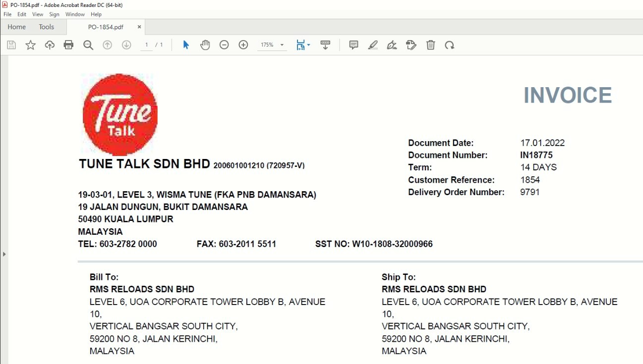This screenshot has width=643, height=364.
Task: Click delivery order number 9791
Action: pyautogui.click(x=530, y=192)
